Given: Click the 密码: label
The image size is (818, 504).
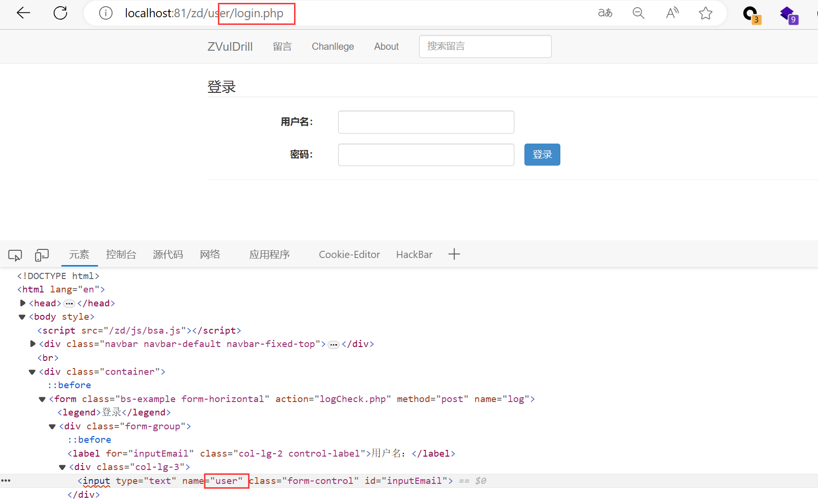Looking at the screenshot, I should click(x=302, y=155).
